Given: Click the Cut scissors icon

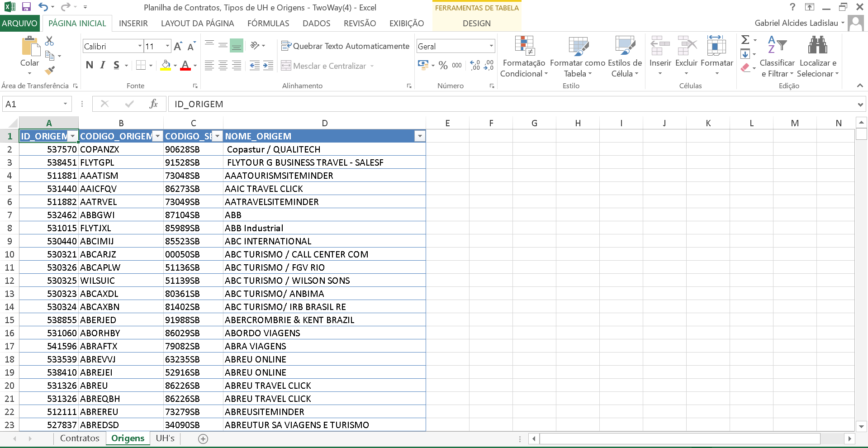Looking at the screenshot, I should (49, 41).
